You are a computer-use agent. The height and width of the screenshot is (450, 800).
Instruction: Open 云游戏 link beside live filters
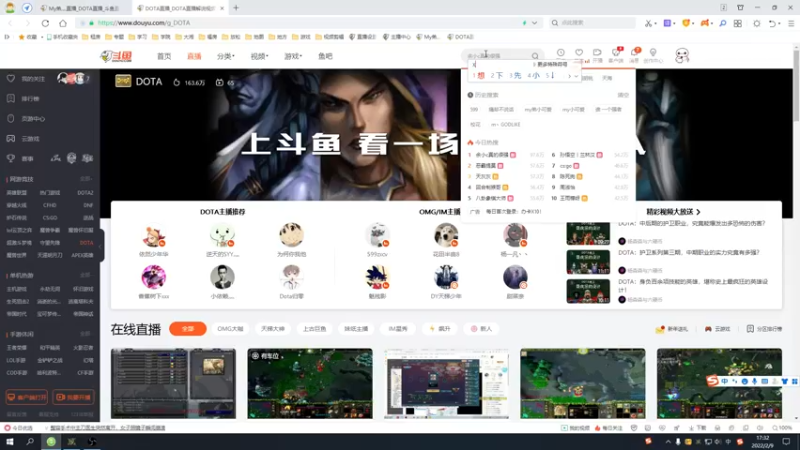pyautogui.click(x=717, y=329)
